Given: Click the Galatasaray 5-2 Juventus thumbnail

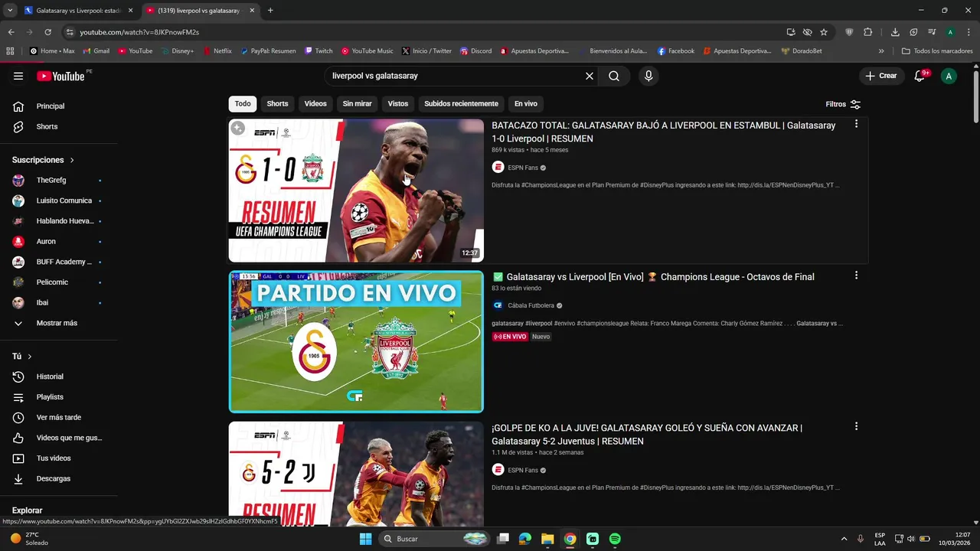Looking at the screenshot, I should 356,473.
